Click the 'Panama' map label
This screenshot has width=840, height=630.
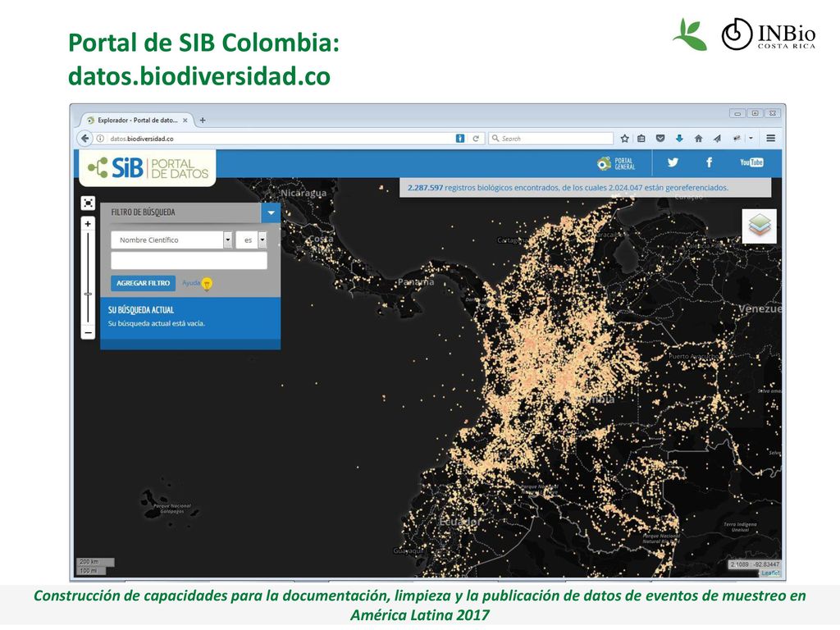tap(416, 282)
